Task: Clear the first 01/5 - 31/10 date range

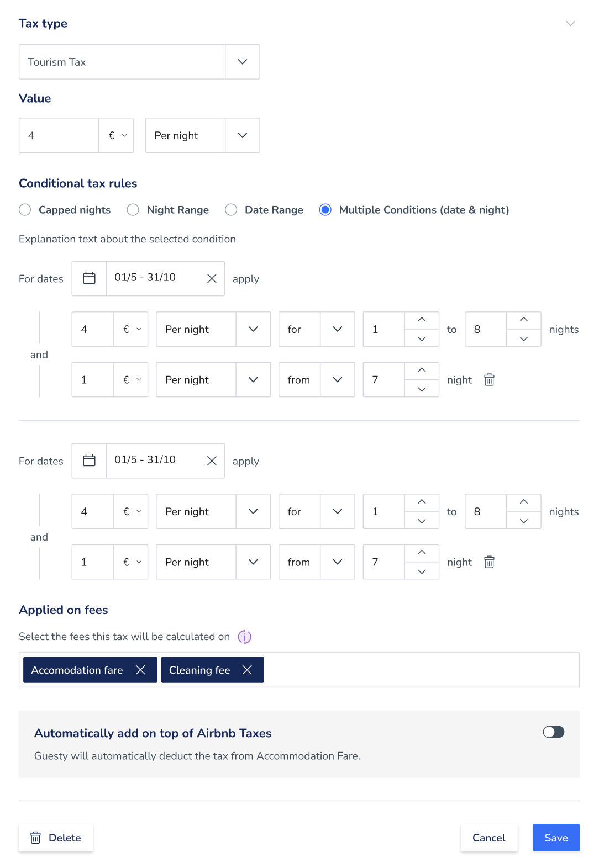Action: tap(212, 278)
